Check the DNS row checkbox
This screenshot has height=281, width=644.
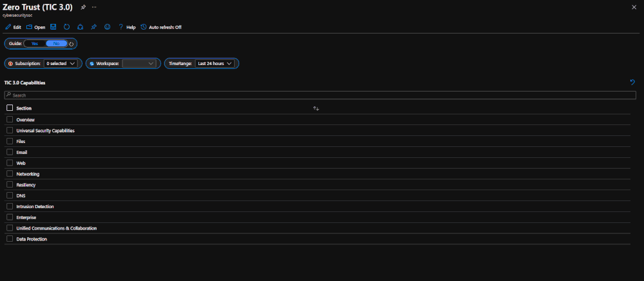click(x=10, y=195)
